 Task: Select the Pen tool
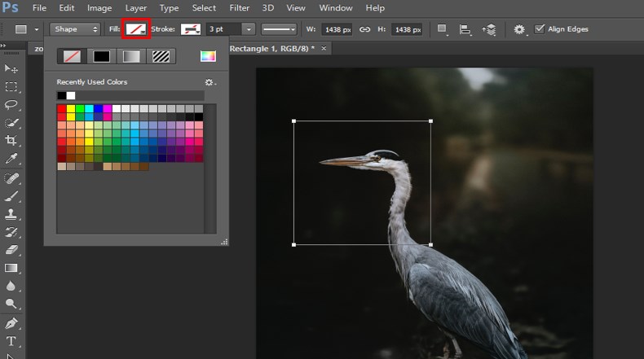(11, 323)
